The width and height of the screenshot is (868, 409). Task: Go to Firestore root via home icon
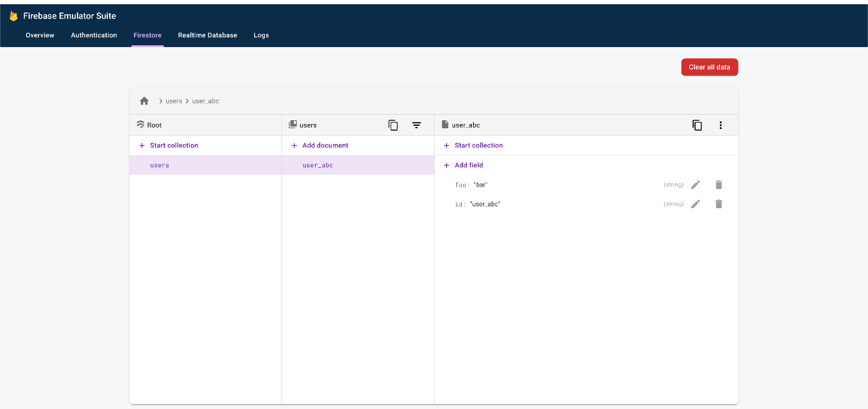[144, 101]
